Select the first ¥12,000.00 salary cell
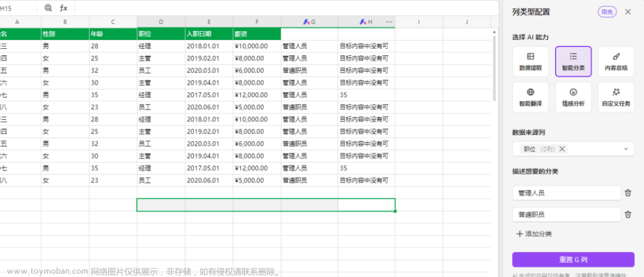This screenshot has width=644, height=277. pyautogui.click(x=257, y=95)
